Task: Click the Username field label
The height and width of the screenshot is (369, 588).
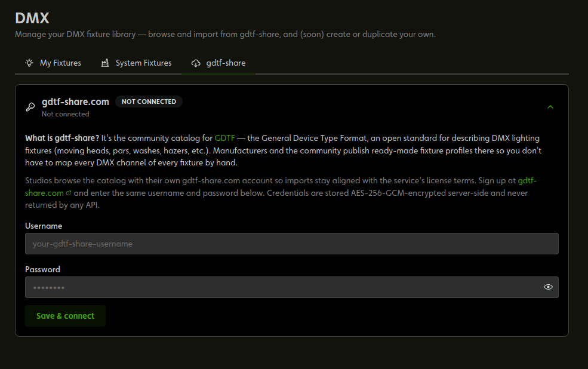Action: coord(44,226)
